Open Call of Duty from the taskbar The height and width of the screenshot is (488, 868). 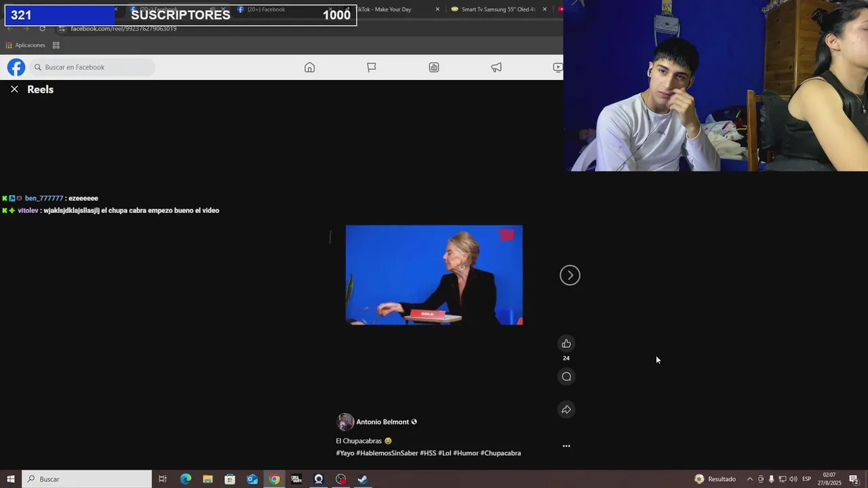pyautogui.click(x=296, y=479)
